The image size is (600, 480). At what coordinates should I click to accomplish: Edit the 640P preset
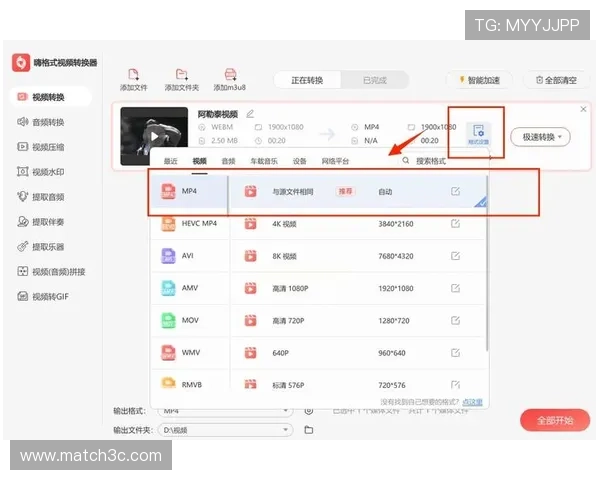tap(455, 353)
